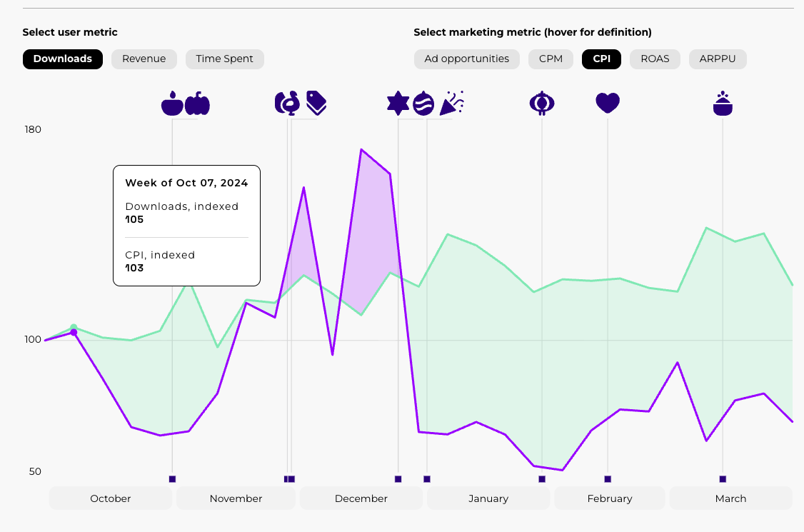Select the ROAS marketing metric

[x=655, y=59]
